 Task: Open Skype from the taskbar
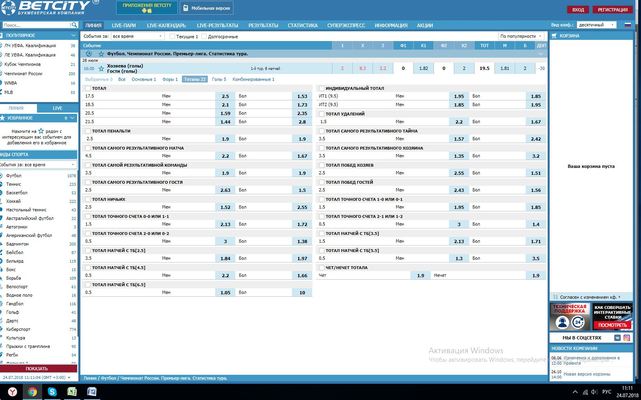coord(52,392)
